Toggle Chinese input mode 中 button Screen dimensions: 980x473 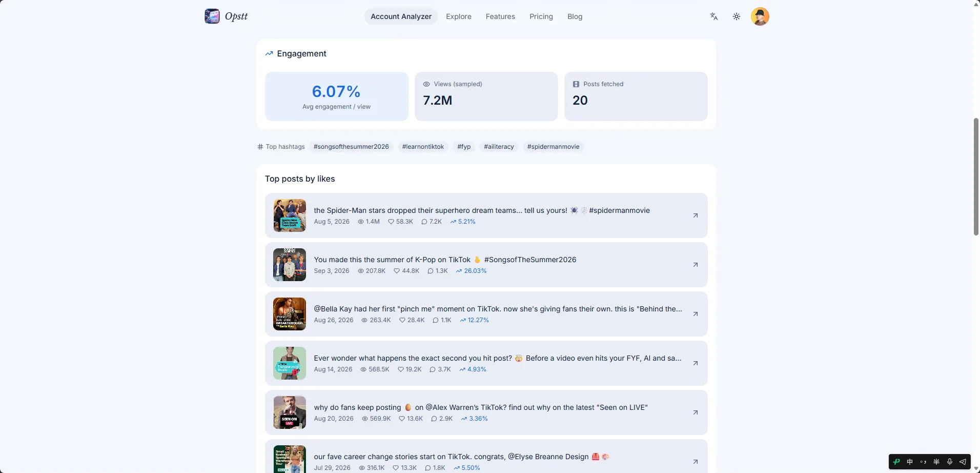910,462
